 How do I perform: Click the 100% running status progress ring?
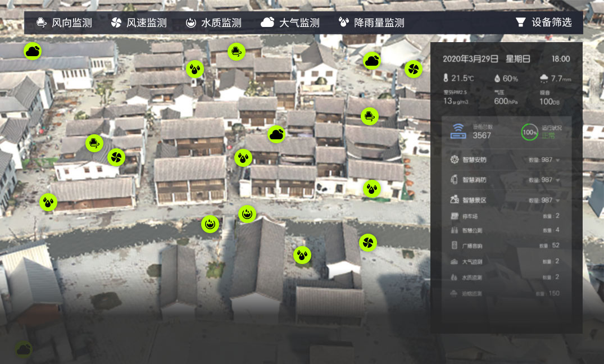coord(529,132)
